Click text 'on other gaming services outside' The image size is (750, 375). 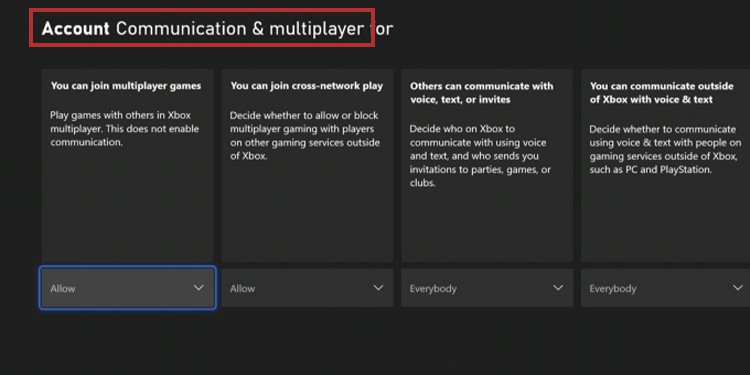click(x=305, y=143)
